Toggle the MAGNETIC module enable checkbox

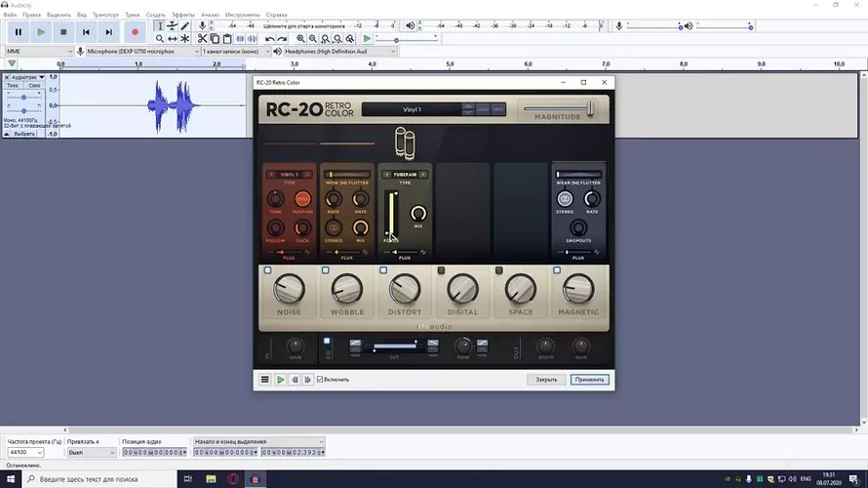click(x=557, y=270)
